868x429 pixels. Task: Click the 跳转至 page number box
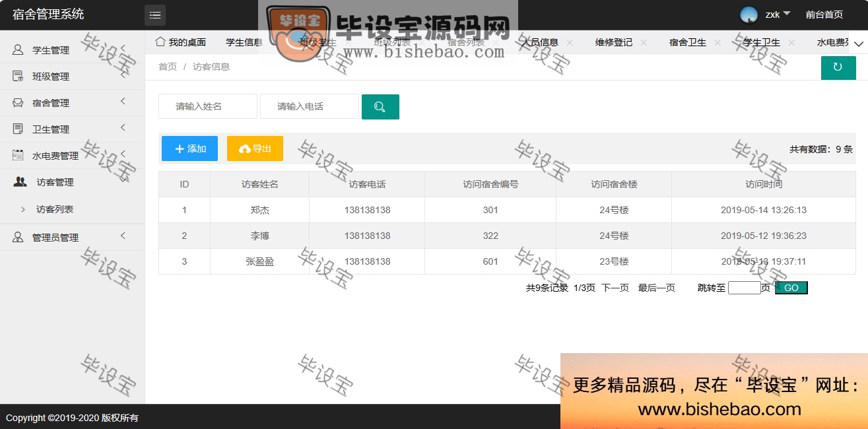tap(745, 288)
